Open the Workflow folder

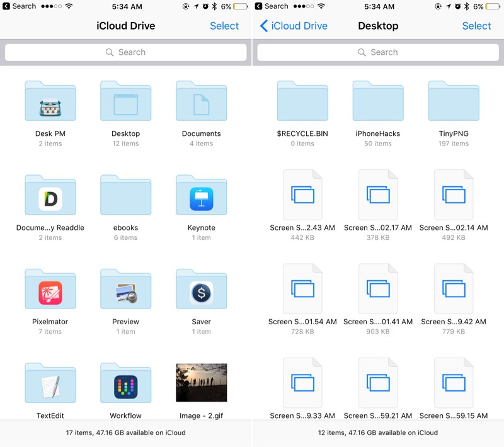click(126, 384)
